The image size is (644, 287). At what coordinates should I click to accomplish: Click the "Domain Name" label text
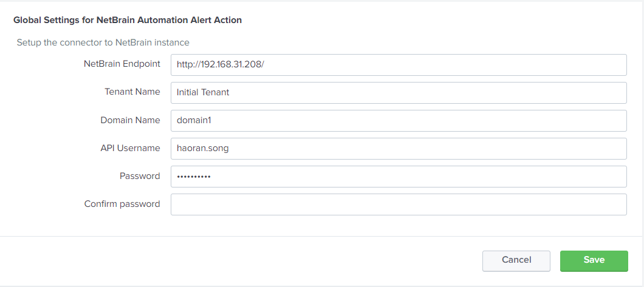pos(130,120)
